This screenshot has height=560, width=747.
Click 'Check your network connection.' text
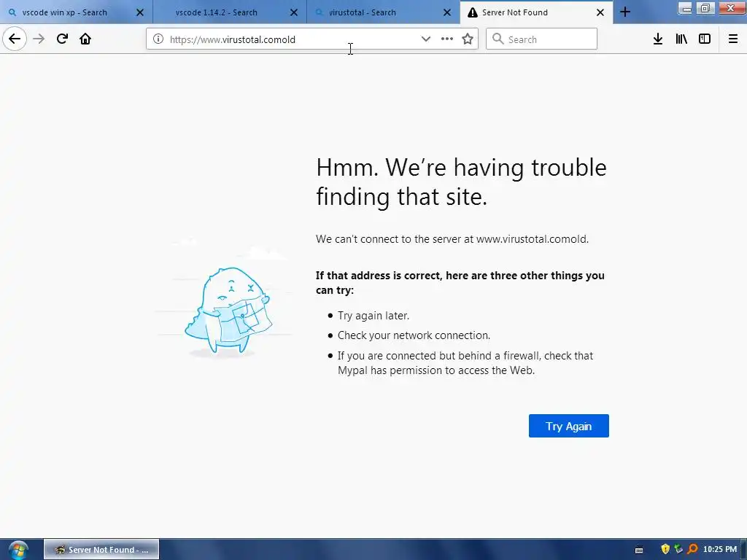point(414,335)
